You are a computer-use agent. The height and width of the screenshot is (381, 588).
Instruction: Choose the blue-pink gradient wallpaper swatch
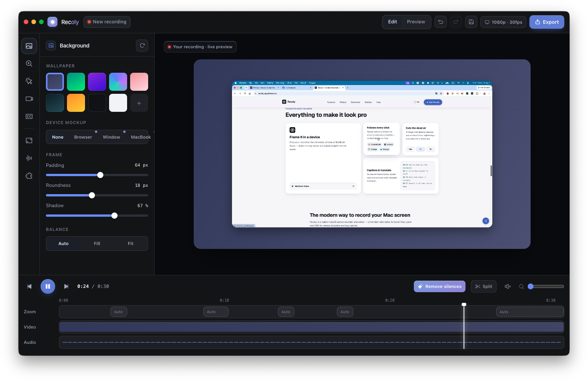(118, 82)
